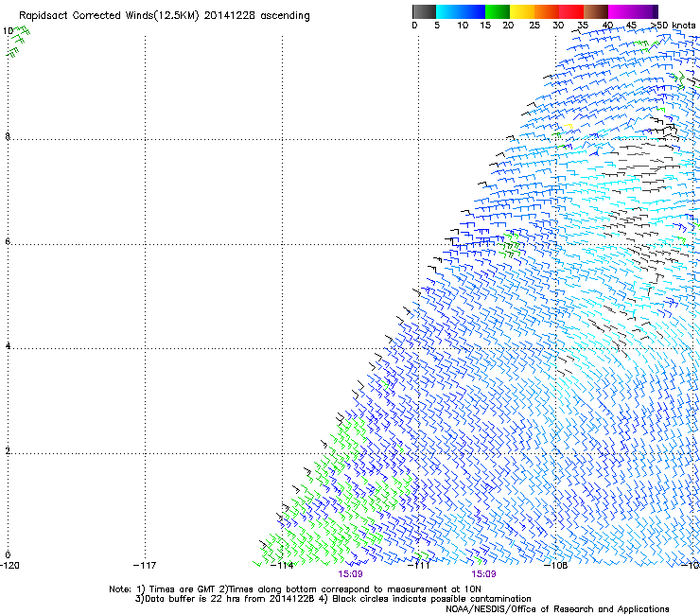Click the longitude label '-111'
This screenshot has width=700, height=615.
tap(419, 566)
